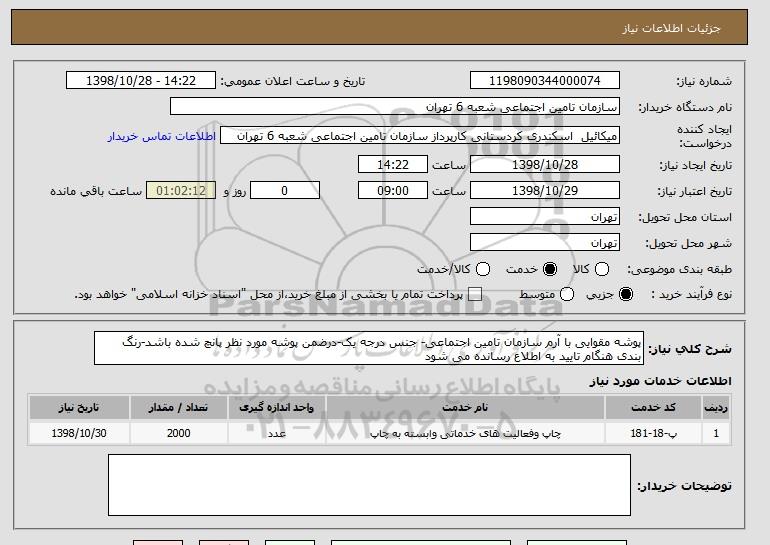770x545 pixels.
Task: Click the ایجاد کننده درخواست field
Action: click(420, 136)
